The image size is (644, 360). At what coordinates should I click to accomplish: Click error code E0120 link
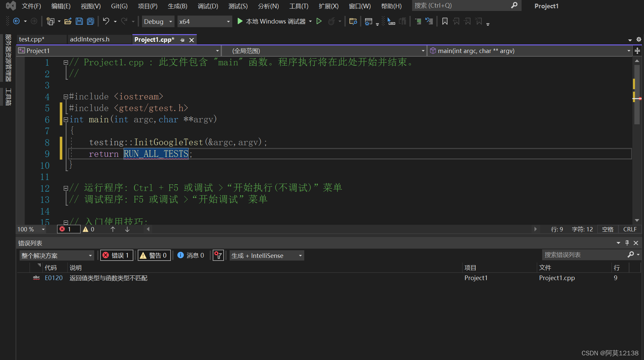click(54, 278)
